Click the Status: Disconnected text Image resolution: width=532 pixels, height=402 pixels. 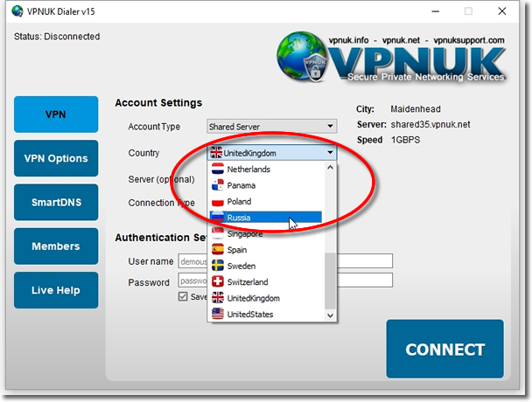point(57,37)
